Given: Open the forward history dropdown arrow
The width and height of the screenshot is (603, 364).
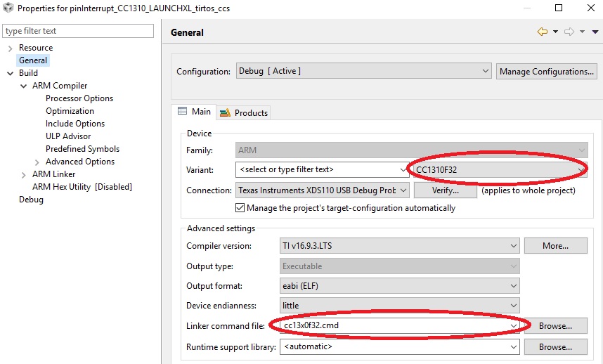Looking at the screenshot, I should coord(582,32).
